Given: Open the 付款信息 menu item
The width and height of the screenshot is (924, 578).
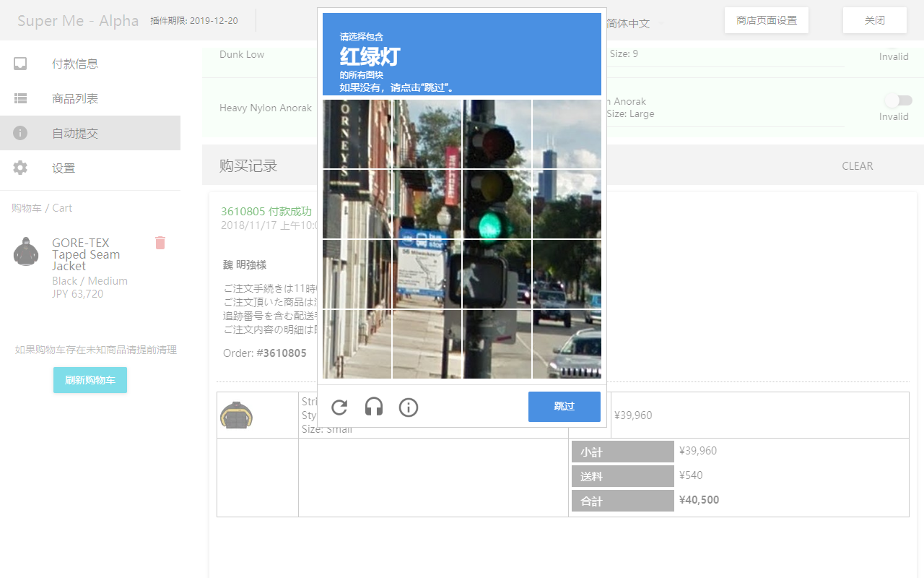Looking at the screenshot, I should tap(90, 64).
